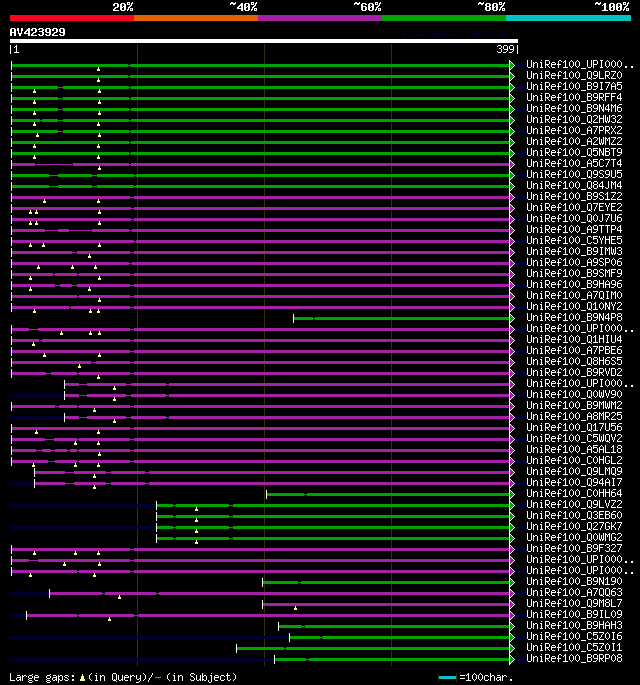Click the cyan ~100% identity legend bar

click(568, 18)
